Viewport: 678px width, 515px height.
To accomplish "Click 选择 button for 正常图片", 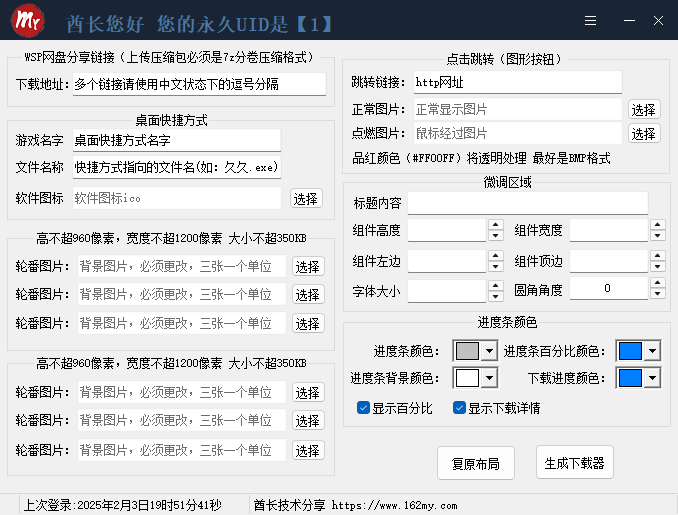I will (x=644, y=109).
